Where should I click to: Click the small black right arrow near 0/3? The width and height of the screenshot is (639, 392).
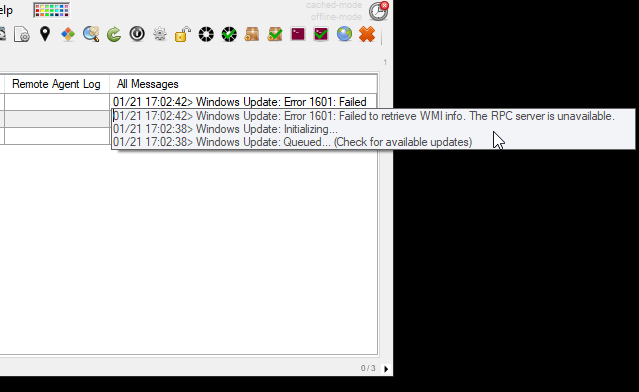(386, 369)
